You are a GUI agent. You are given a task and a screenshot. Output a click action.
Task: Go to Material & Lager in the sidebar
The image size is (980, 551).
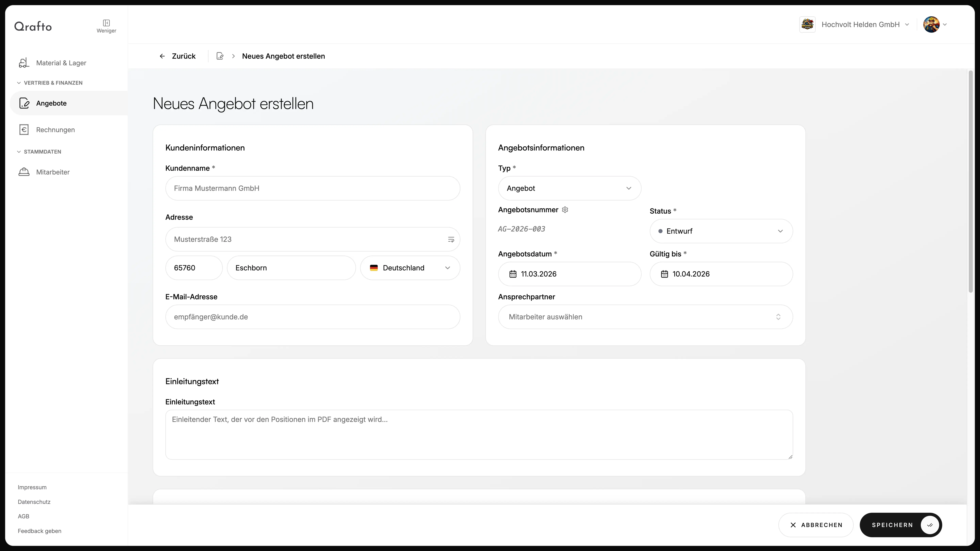pos(61,63)
